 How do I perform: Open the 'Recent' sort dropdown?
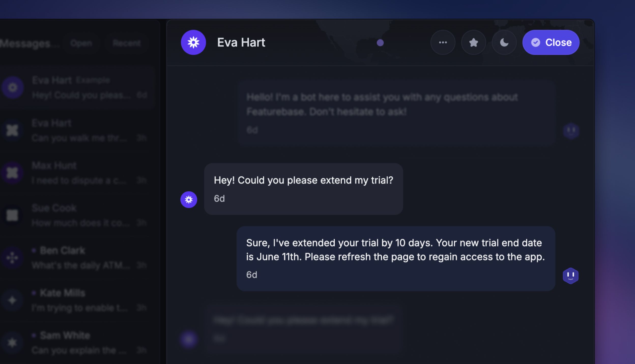pos(127,43)
